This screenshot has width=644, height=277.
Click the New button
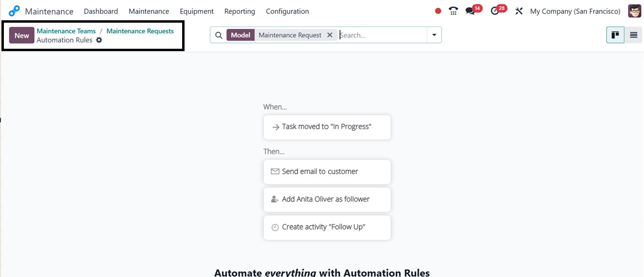click(x=22, y=35)
